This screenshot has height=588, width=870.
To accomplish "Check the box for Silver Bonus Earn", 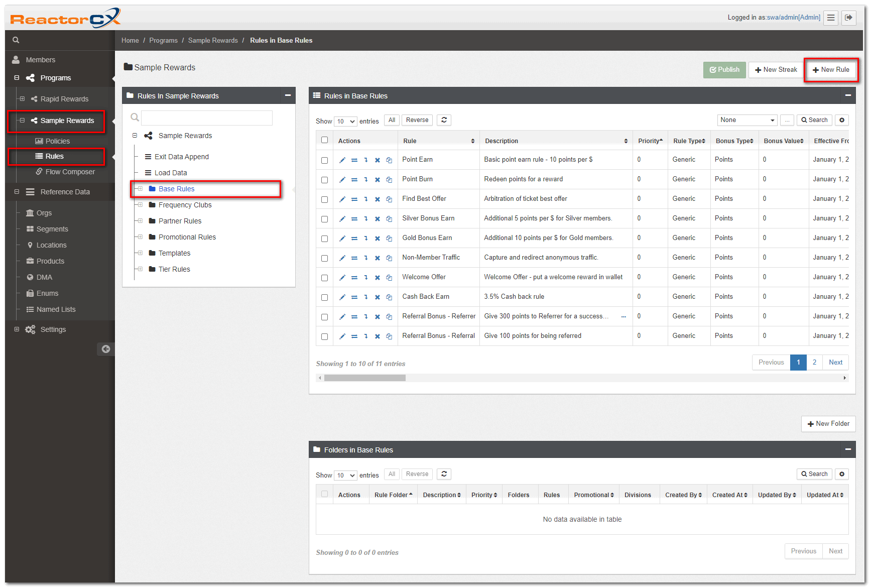I will [x=324, y=219].
